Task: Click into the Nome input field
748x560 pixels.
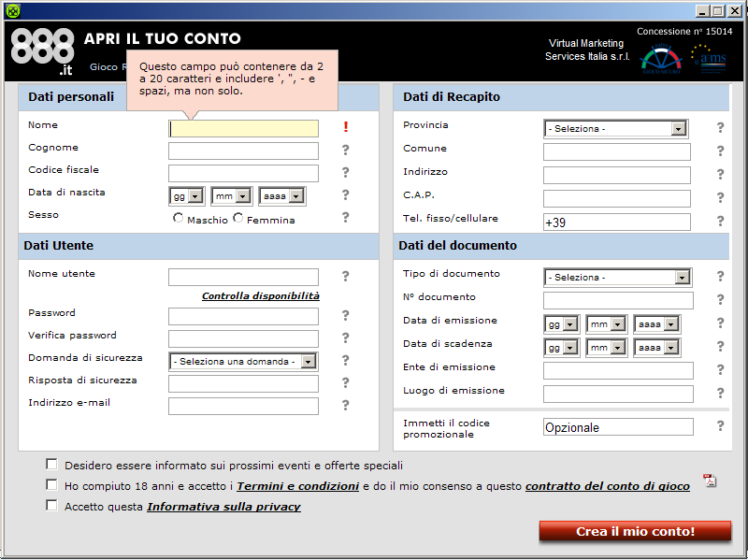Action: 243,129
